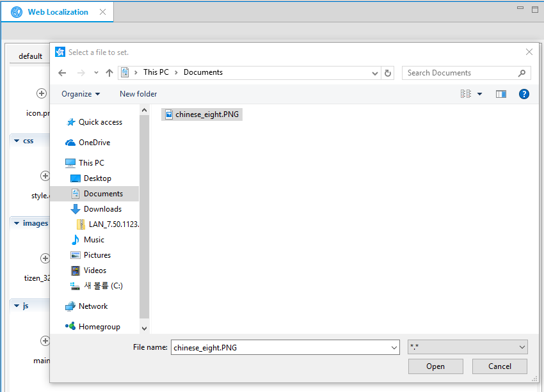Viewport: 544px width, 392px height.
Task: Click the plus icon in the css section
Action: 45,175
